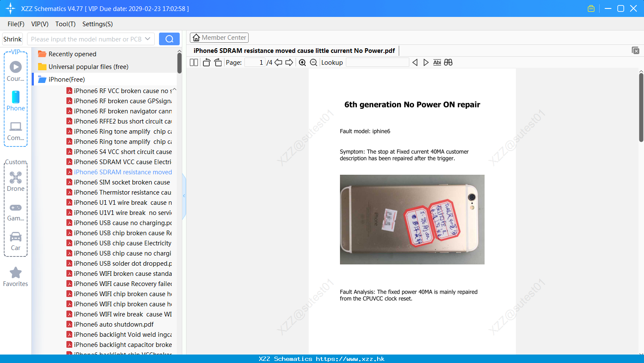Click the Shrink button
The image size is (644, 363).
(x=13, y=39)
